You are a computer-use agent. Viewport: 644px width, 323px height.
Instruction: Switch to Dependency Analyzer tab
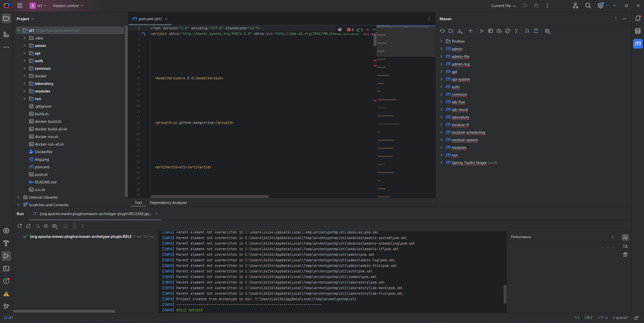168,202
